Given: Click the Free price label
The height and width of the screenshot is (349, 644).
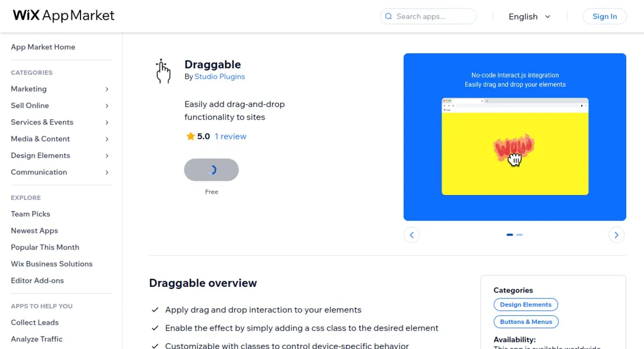Looking at the screenshot, I should click(211, 192).
